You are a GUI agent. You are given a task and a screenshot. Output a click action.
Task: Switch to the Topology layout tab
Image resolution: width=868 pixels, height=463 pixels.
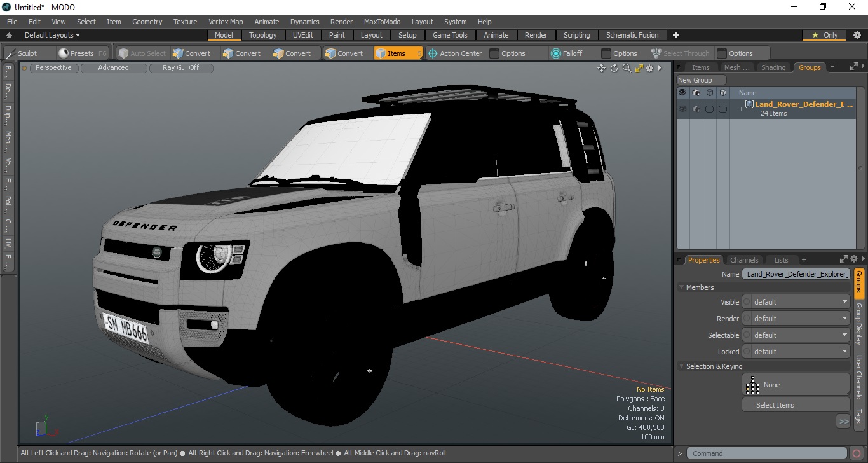pyautogui.click(x=262, y=35)
